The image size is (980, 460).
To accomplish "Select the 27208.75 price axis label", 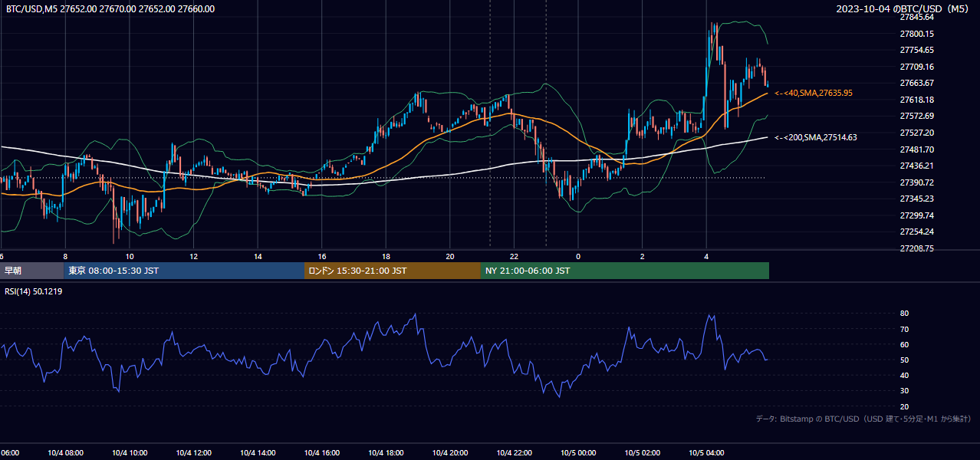I will [x=916, y=248].
